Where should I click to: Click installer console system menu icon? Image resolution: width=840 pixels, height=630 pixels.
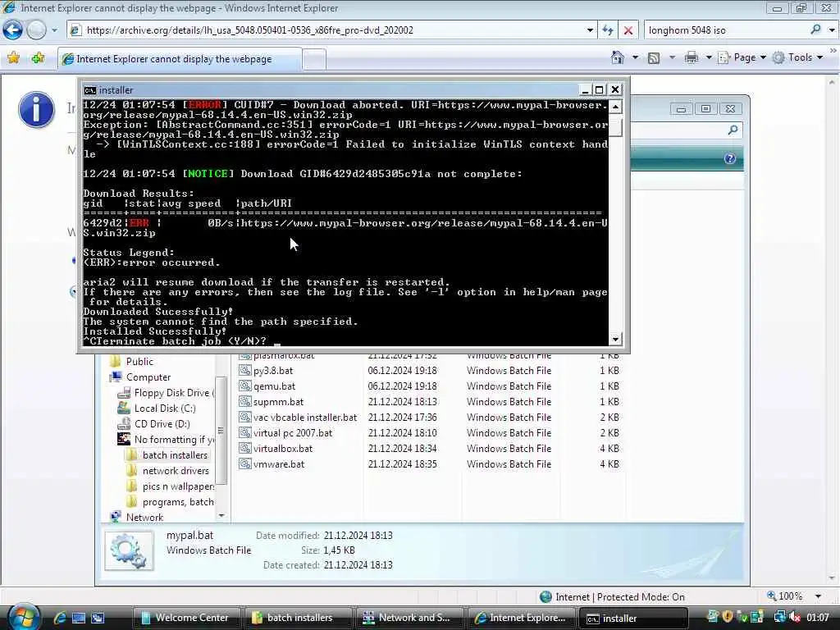(x=90, y=90)
